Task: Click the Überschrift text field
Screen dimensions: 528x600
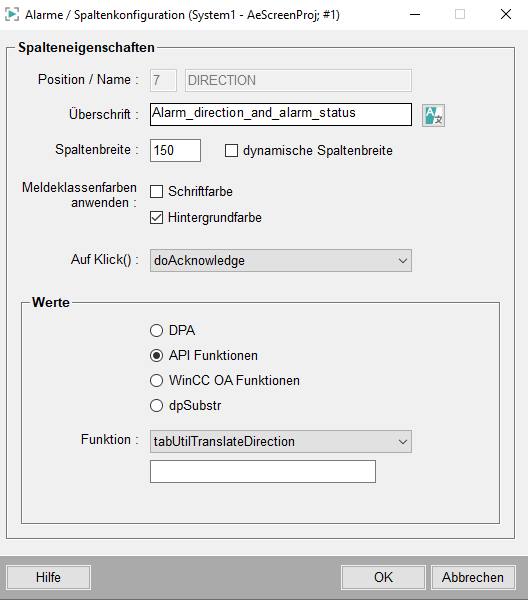Action: point(281,114)
